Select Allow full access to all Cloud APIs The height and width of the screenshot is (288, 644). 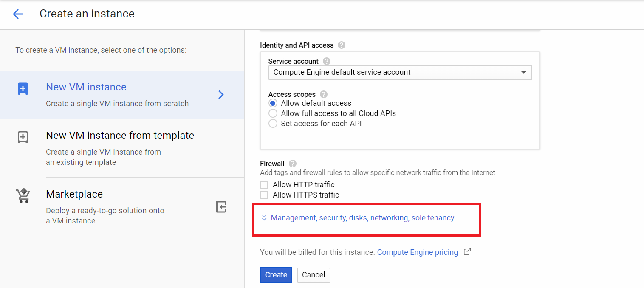tap(273, 113)
